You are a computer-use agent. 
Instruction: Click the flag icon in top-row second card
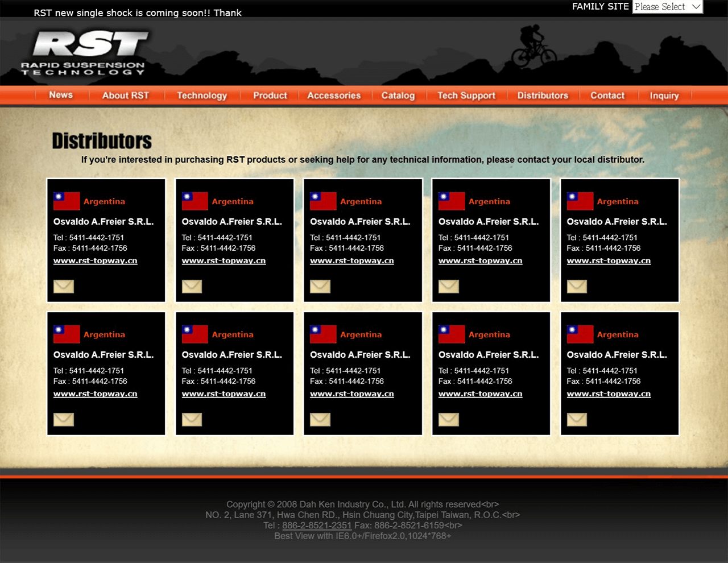pyautogui.click(x=195, y=201)
